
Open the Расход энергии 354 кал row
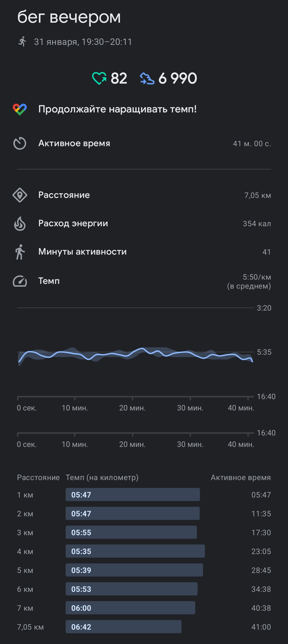[144, 223]
